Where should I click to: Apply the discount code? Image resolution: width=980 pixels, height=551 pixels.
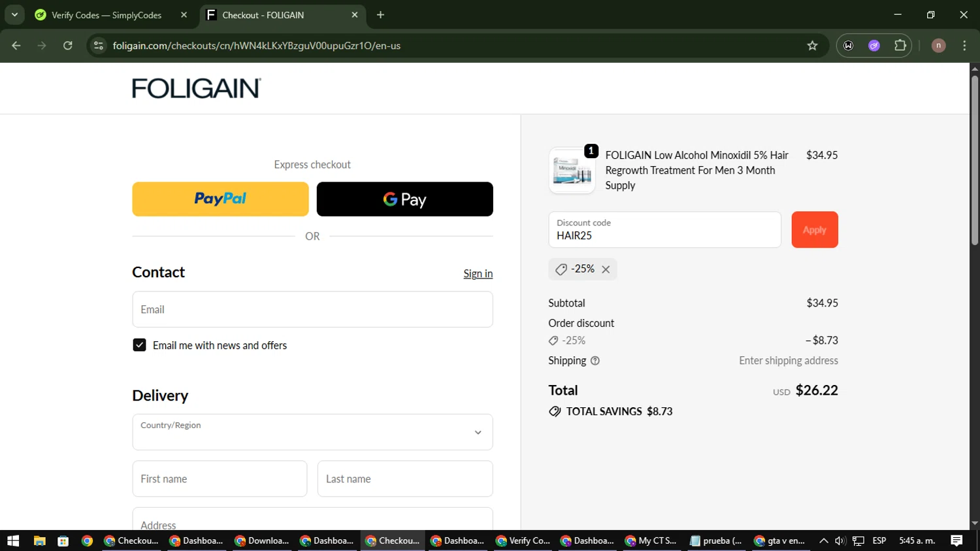pos(815,229)
